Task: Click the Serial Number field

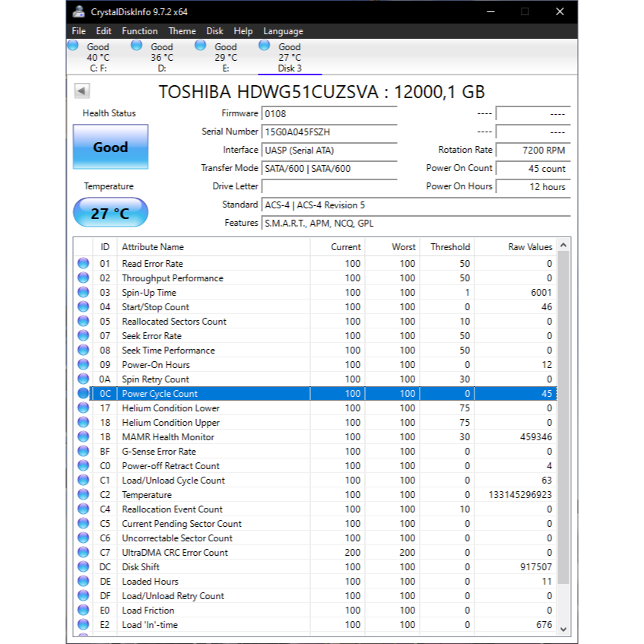Action: point(328,132)
